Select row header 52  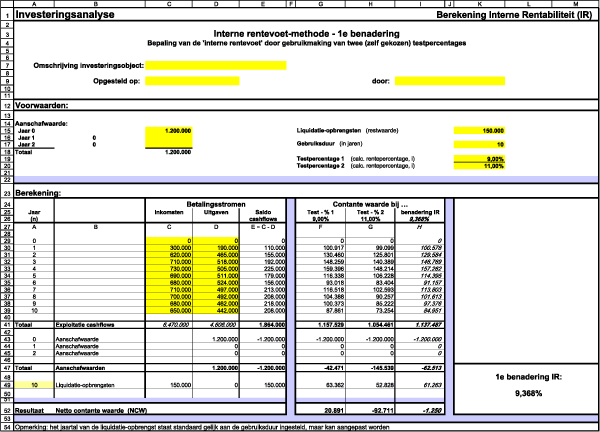click(7, 410)
